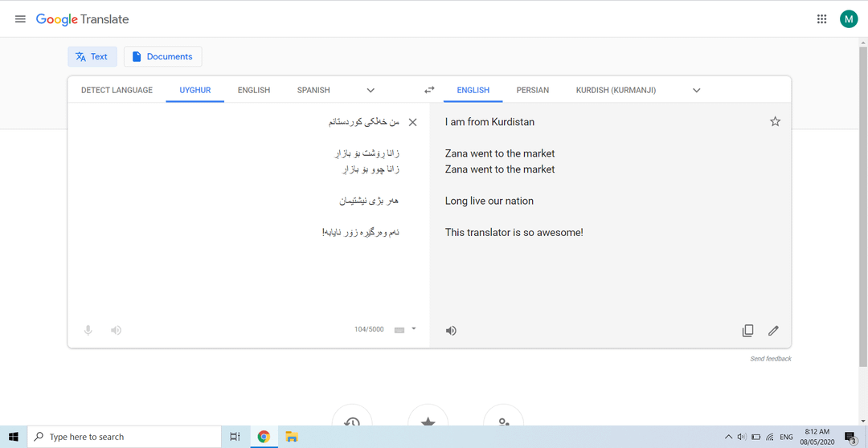
Task: Select Persian as target language
Action: coord(533,90)
